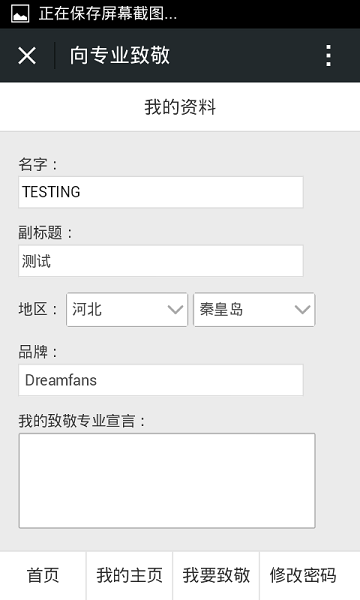
Task: Switch to the 我的主页 tab
Action: (x=130, y=576)
